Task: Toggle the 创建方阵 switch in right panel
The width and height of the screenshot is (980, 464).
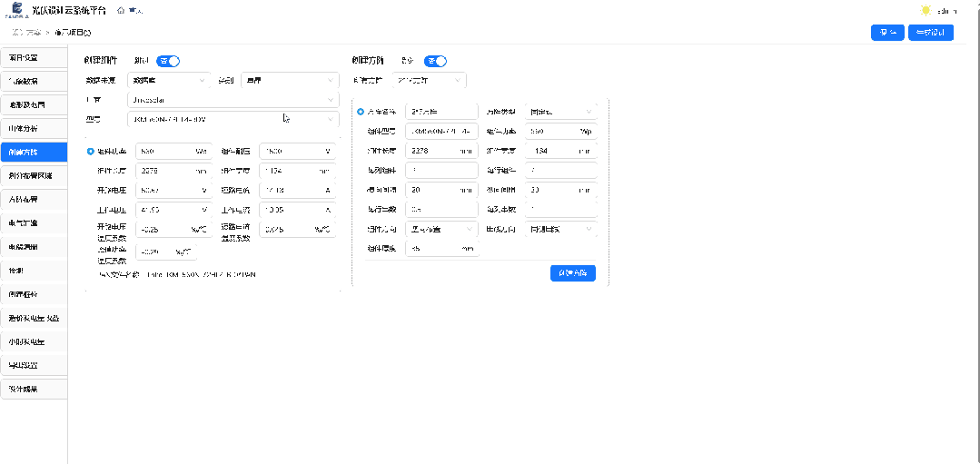Action: pos(436,61)
